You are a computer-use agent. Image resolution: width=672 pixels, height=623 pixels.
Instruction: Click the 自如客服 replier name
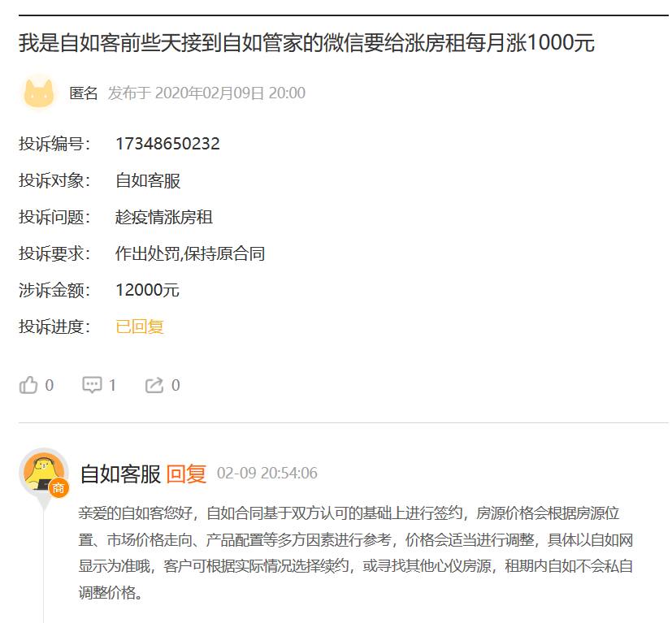pos(120,474)
